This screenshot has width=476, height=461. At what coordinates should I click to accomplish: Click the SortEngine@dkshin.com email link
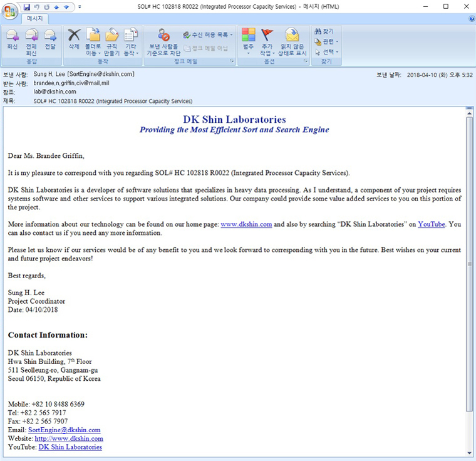(x=64, y=430)
